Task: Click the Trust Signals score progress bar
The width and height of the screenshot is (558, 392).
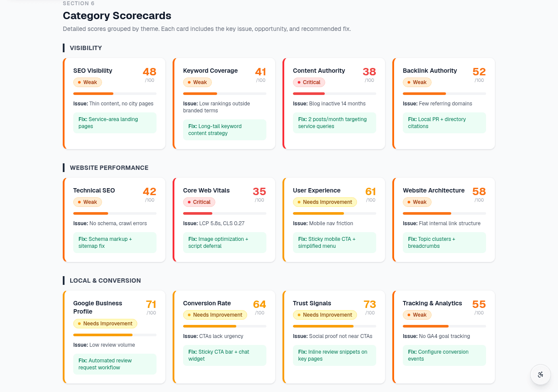Action: (x=334, y=326)
